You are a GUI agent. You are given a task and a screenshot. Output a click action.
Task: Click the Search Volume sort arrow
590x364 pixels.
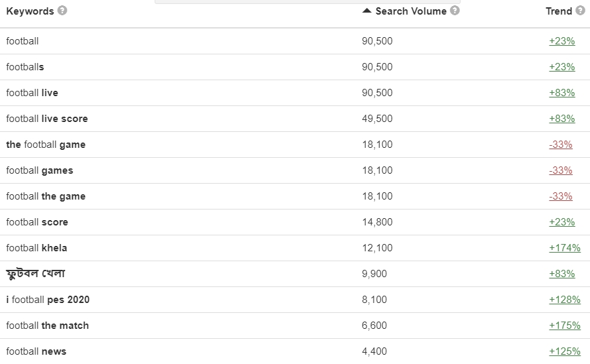coord(367,11)
